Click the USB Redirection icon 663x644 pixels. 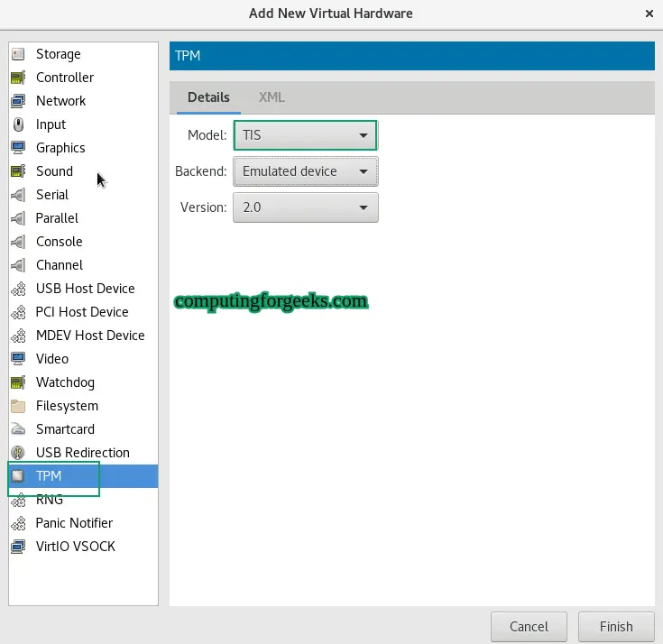tap(18, 453)
